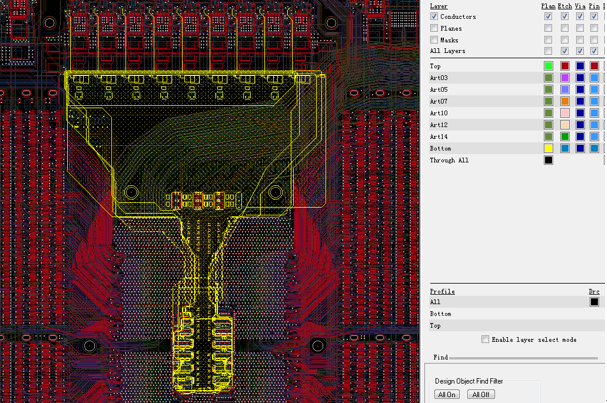
Task: Toggle Etch checkbox in All Layers row
Action: (x=565, y=51)
